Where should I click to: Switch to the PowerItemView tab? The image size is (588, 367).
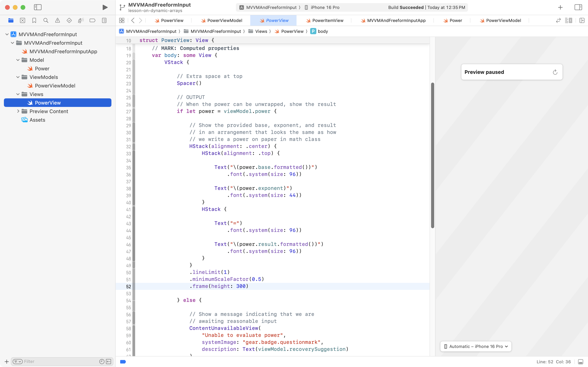(x=327, y=20)
